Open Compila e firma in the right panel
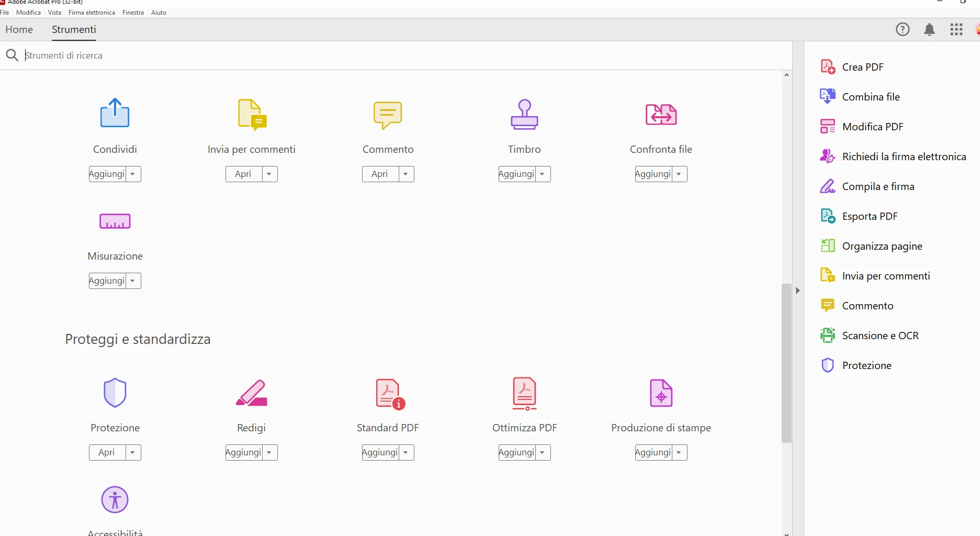 (x=868, y=186)
